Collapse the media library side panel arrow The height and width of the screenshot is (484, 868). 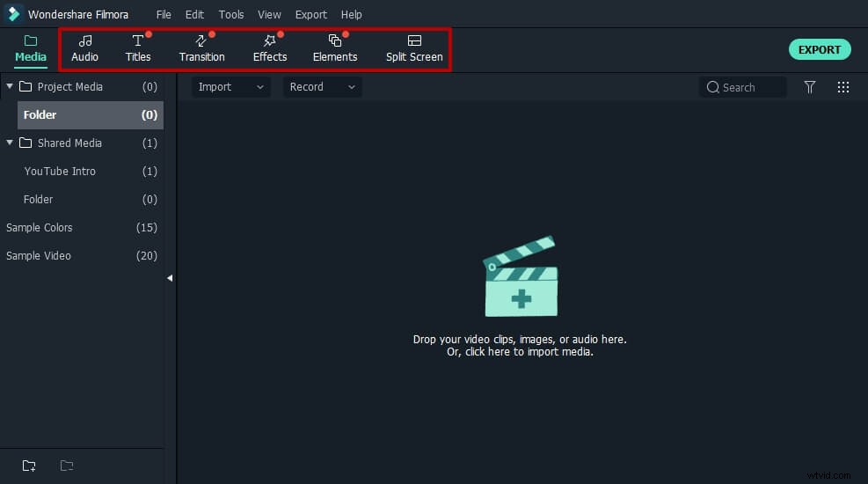170,278
